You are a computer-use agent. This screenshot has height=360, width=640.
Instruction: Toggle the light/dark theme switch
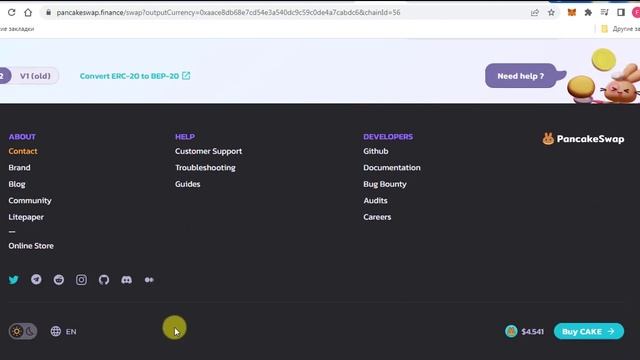pyautogui.click(x=23, y=331)
